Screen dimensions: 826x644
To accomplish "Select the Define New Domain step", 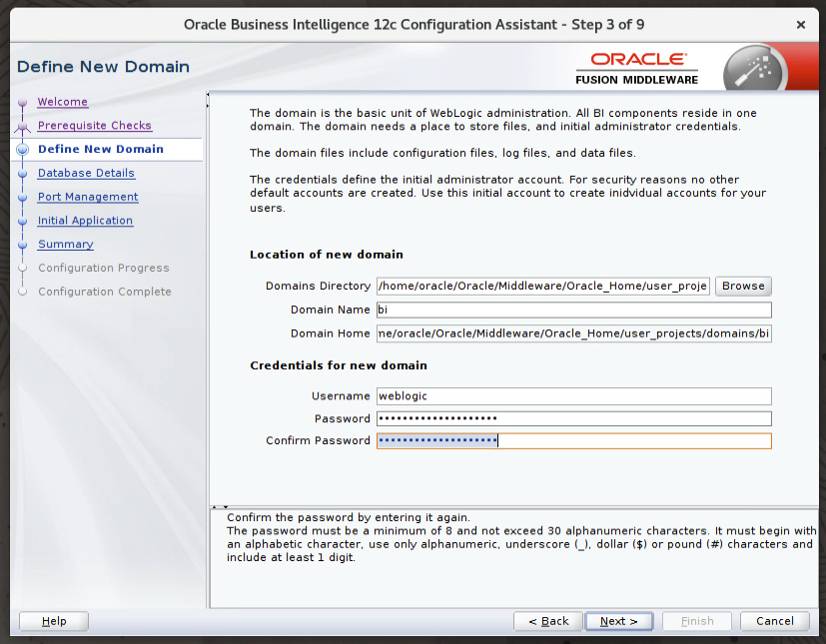I will pos(100,149).
